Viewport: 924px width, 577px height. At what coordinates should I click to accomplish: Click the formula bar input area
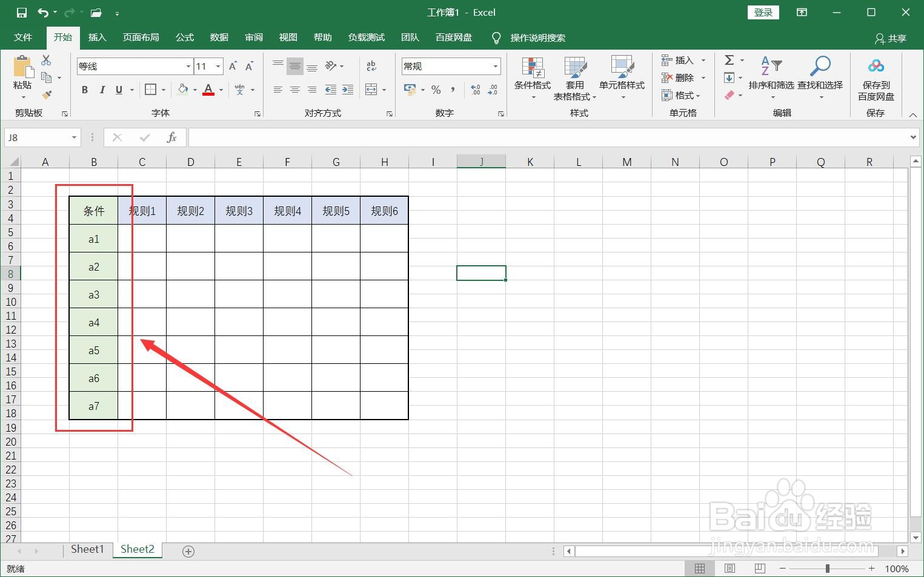click(548, 137)
